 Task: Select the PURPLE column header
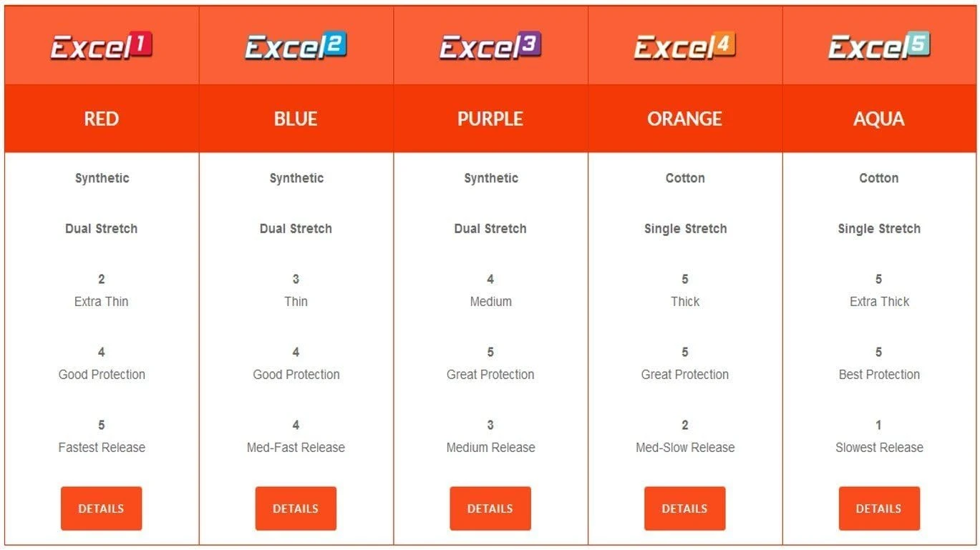coord(491,119)
